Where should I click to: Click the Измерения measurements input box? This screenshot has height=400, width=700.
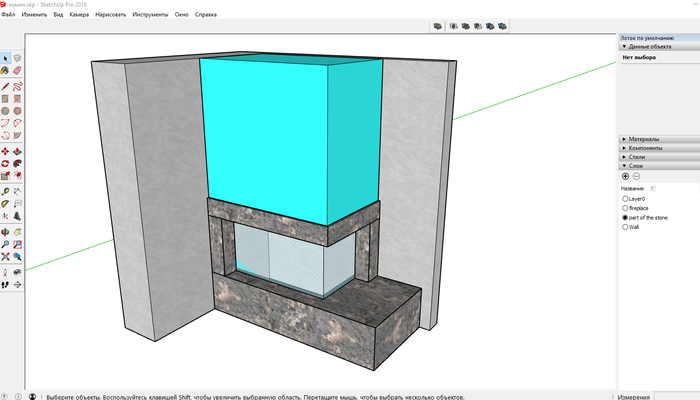(675, 395)
